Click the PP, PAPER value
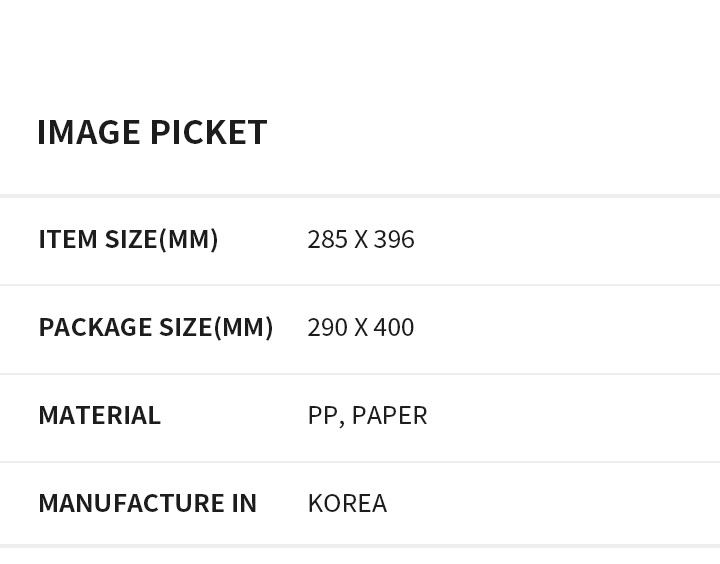Screen dimensions: 720x564 tap(367, 416)
